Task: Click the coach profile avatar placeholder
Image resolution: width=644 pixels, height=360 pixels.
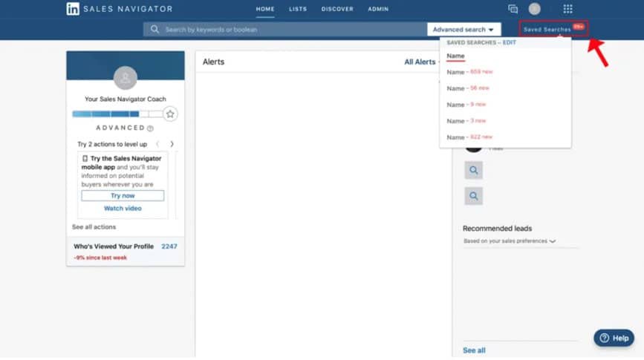Action: tap(126, 78)
